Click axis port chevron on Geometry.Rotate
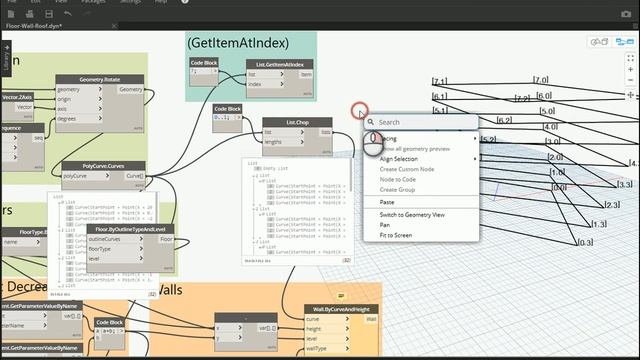 pyautogui.click(x=100, y=109)
